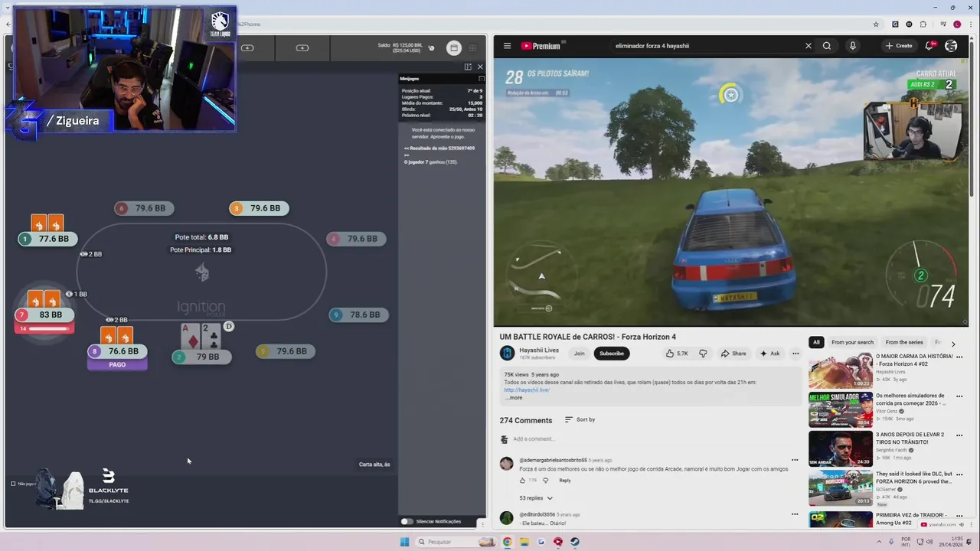Viewport: 980px width, 551px height.
Task: Open Ask for this video
Action: tap(769, 354)
